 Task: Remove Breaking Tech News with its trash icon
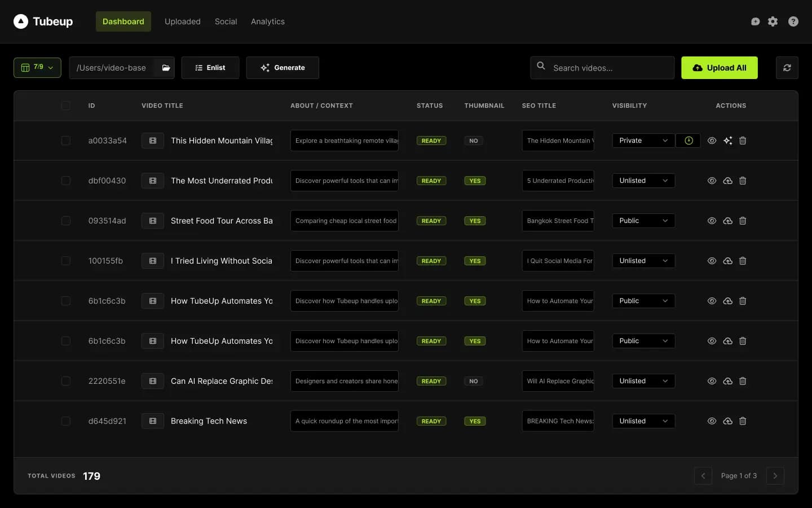743,421
